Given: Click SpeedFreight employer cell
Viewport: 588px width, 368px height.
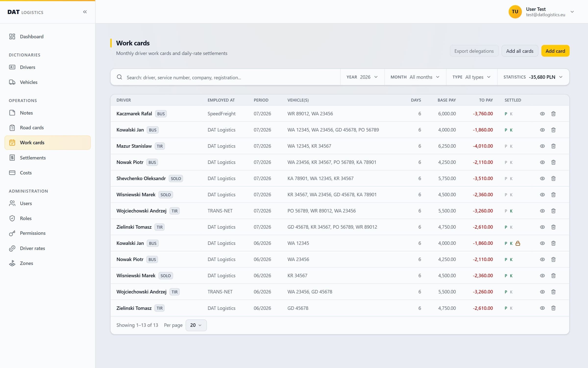Looking at the screenshot, I should 221,114.
